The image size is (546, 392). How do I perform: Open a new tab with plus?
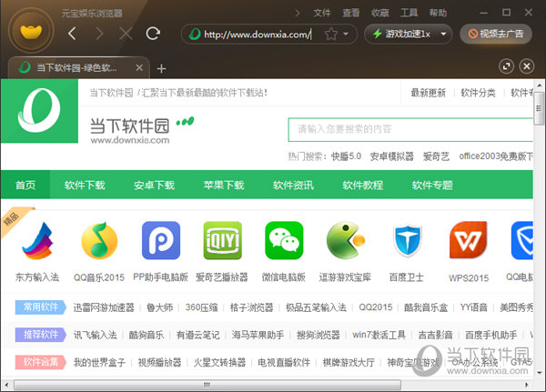click(x=161, y=68)
